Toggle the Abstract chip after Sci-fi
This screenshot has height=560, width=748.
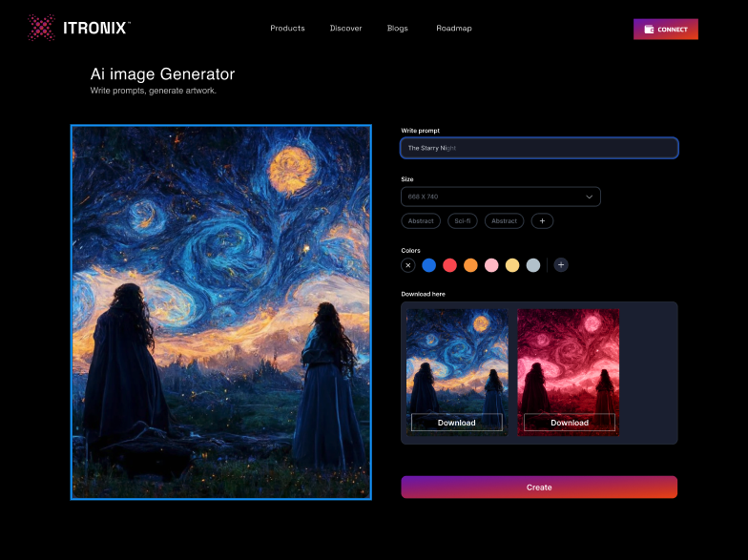coord(504,221)
